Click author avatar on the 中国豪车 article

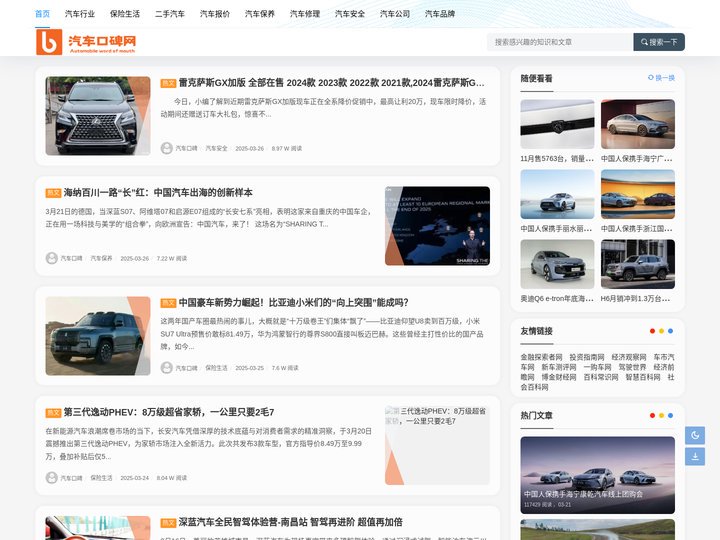(x=166, y=368)
